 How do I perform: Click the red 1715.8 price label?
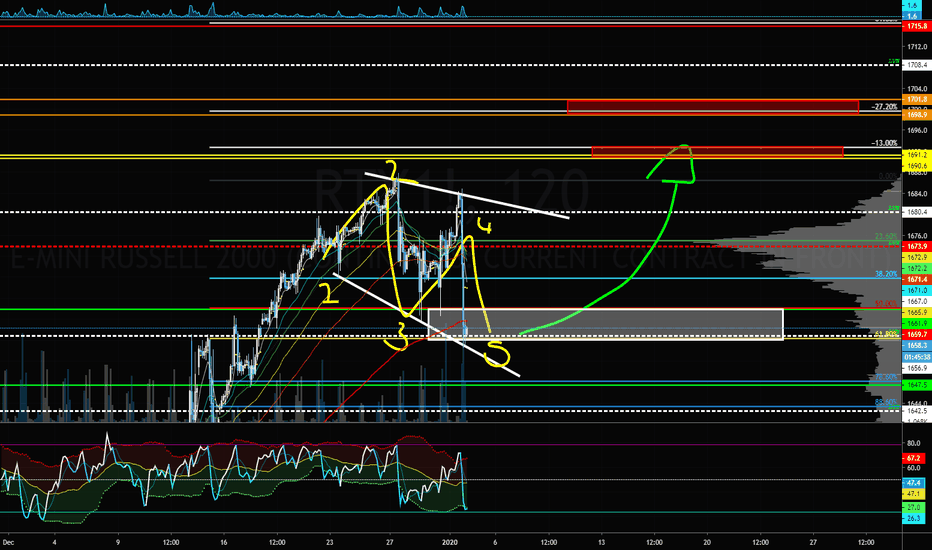pos(917,26)
